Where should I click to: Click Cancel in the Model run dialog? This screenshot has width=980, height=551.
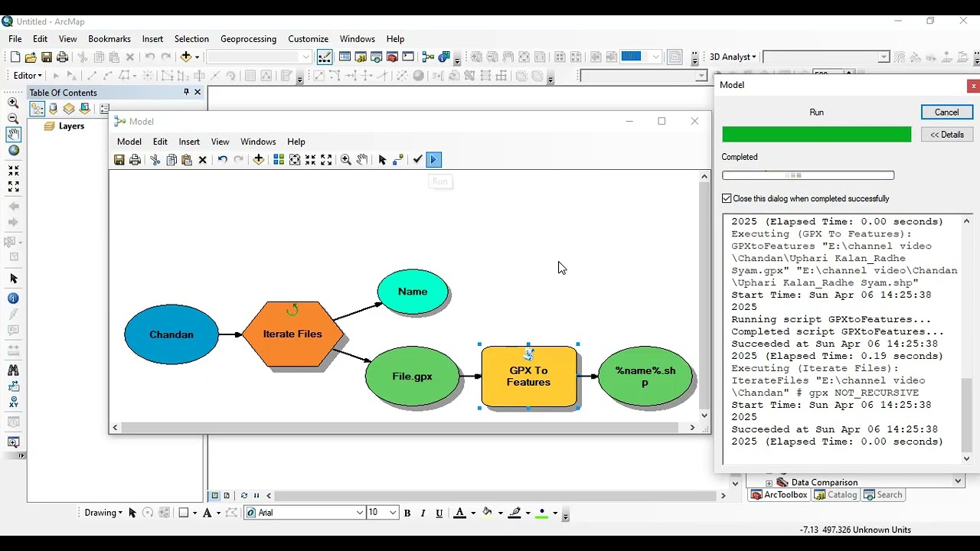coord(946,112)
